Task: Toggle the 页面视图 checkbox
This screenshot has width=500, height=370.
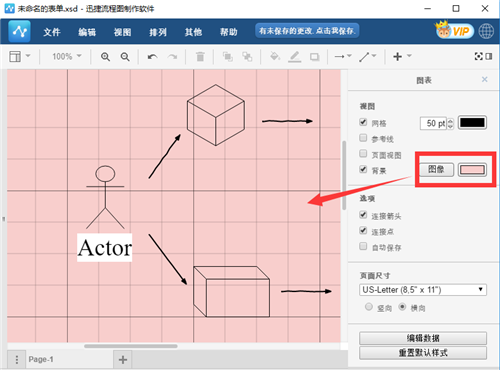Action: (x=363, y=153)
